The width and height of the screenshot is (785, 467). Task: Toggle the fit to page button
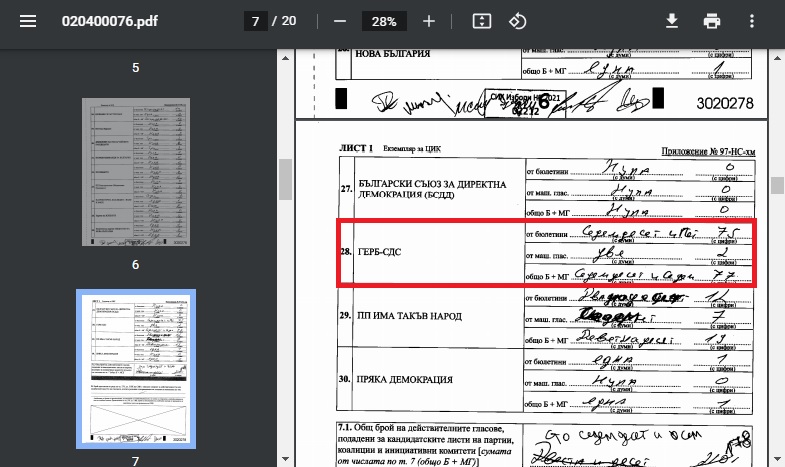pyautogui.click(x=482, y=21)
